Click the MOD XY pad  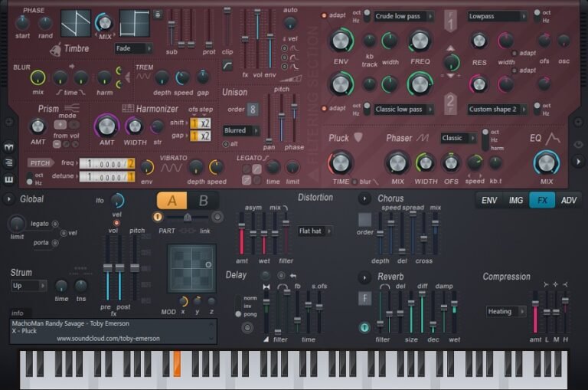(x=191, y=269)
